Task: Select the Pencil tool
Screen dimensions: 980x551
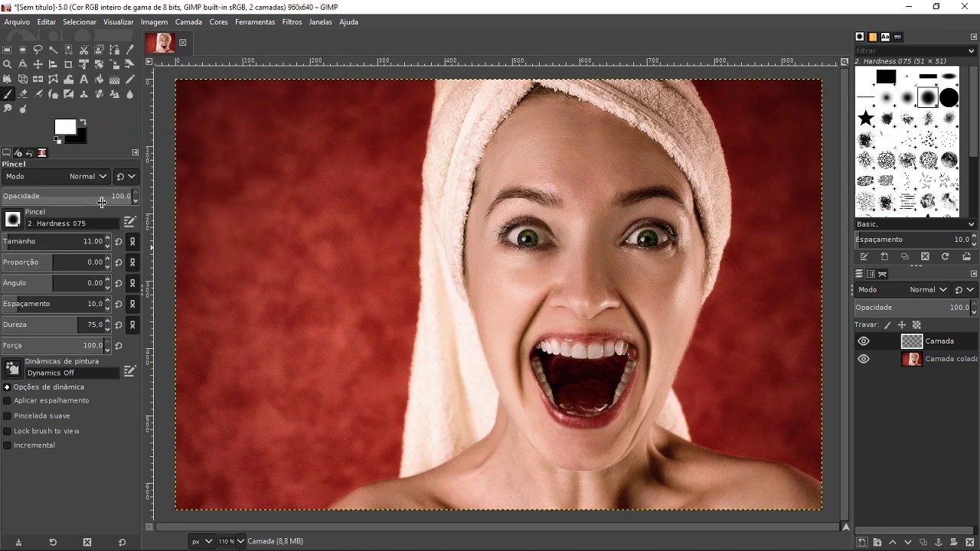Action: click(129, 79)
